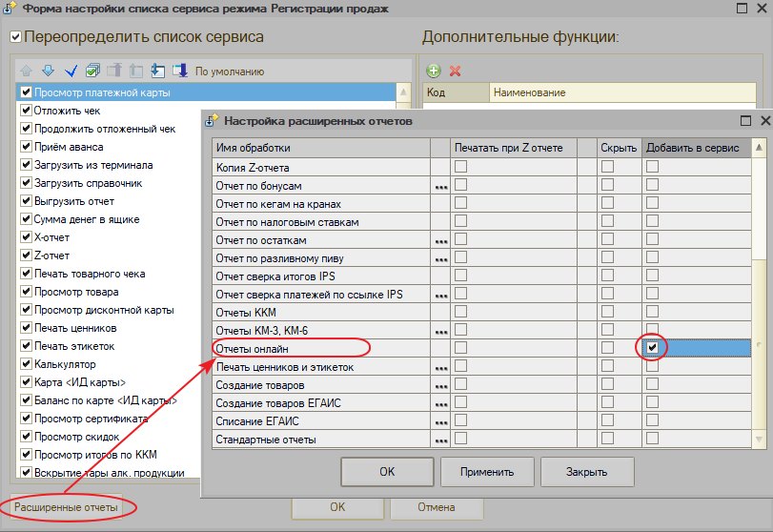The height and width of the screenshot is (532, 773).
Task: Check Скрыть for Отчет по бонусам
Action: (607, 185)
